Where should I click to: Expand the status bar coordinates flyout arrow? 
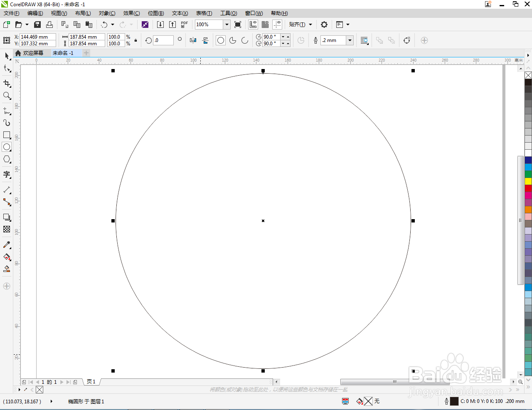[x=52, y=401]
